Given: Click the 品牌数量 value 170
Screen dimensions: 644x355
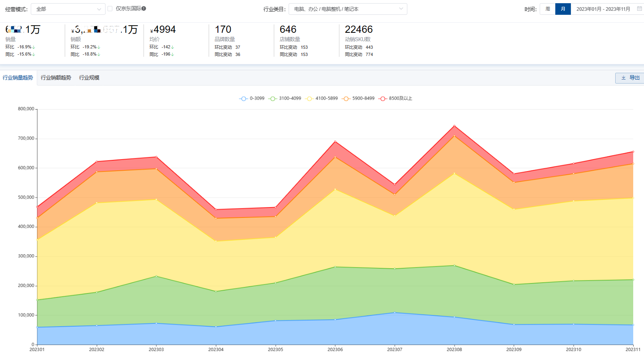Looking at the screenshot, I should click(x=223, y=30).
